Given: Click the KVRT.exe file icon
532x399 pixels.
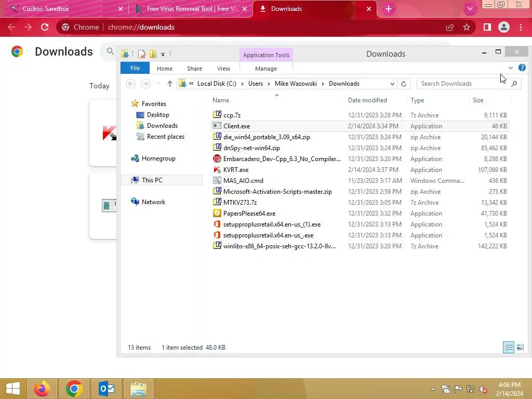Looking at the screenshot, I should pyautogui.click(x=217, y=169).
